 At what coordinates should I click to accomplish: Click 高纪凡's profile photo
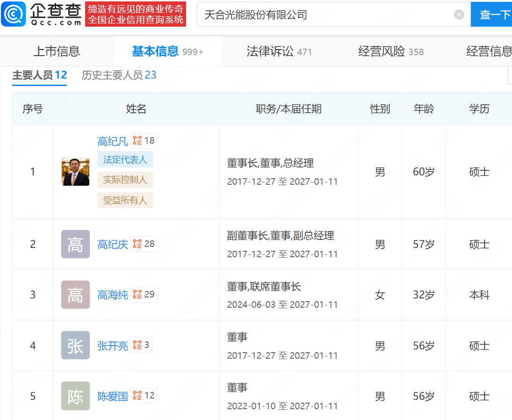tap(75, 172)
